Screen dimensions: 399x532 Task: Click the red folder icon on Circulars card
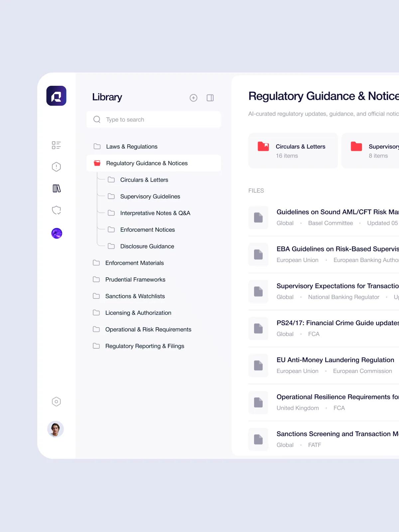pyautogui.click(x=263, y=146)
